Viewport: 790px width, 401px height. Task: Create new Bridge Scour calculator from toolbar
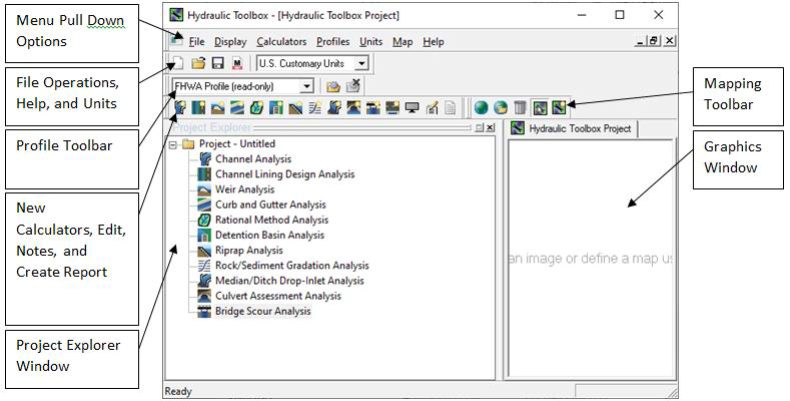(373, 107)
